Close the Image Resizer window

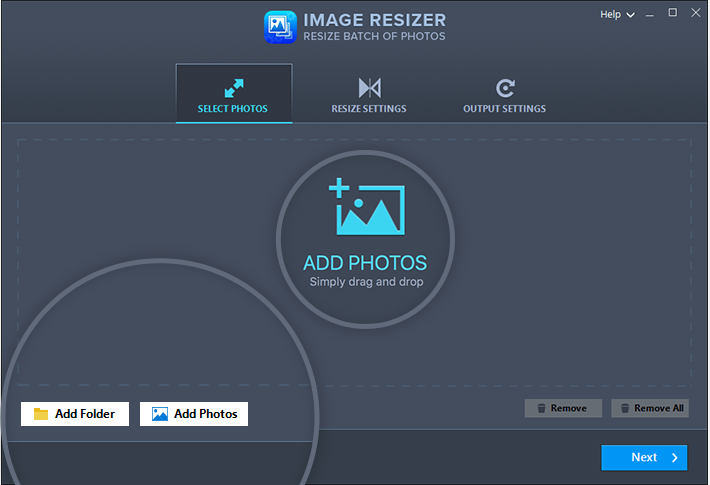click(696, 13)
